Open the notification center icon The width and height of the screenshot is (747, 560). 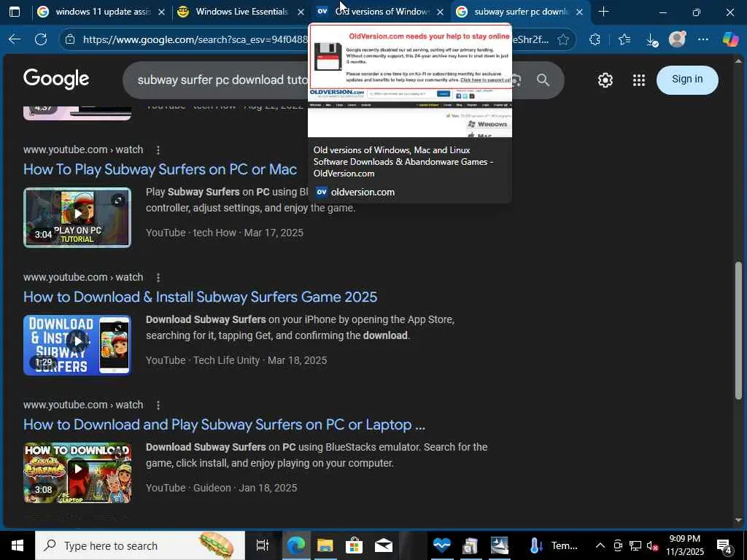pyautogui.click(x=724, y=545)
